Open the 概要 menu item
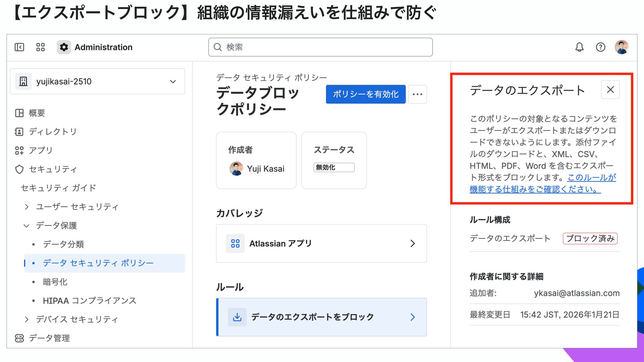The height and width of the screenshot is (362, 644). click(37, 113)
